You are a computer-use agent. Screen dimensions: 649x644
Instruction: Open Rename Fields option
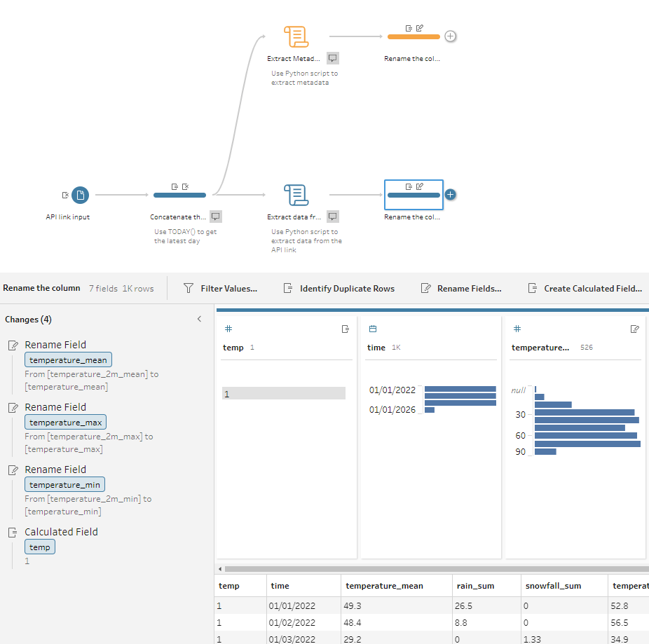click(x=461, y=288)
